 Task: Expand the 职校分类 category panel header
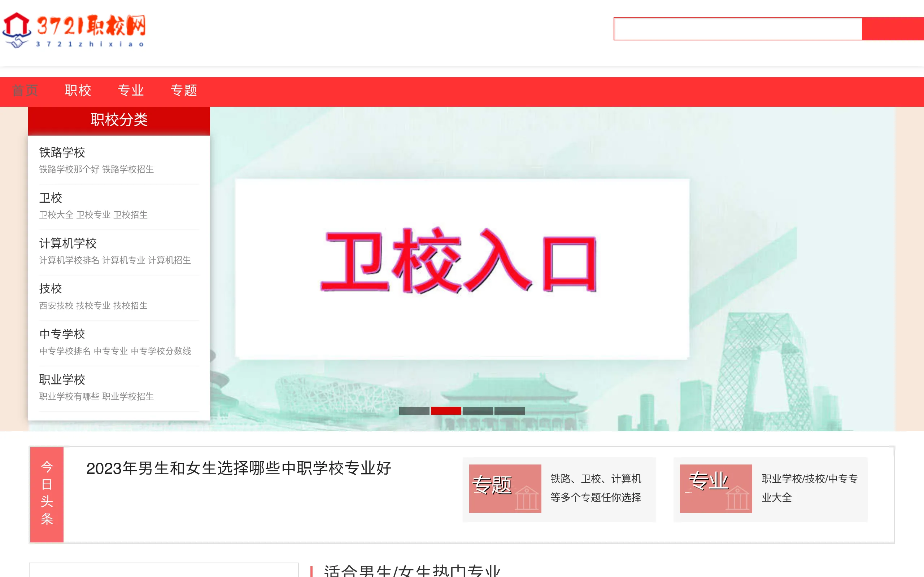coord(119,119)
